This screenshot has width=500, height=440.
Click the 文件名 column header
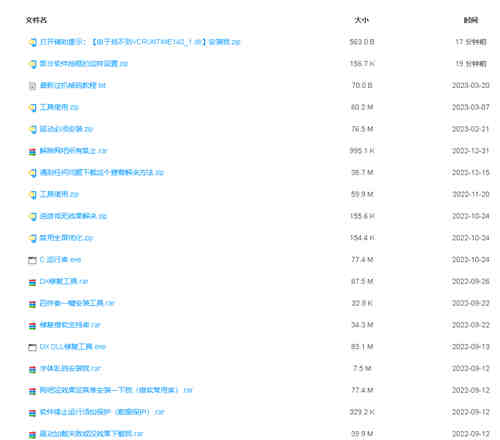click(x=36, y=20)
